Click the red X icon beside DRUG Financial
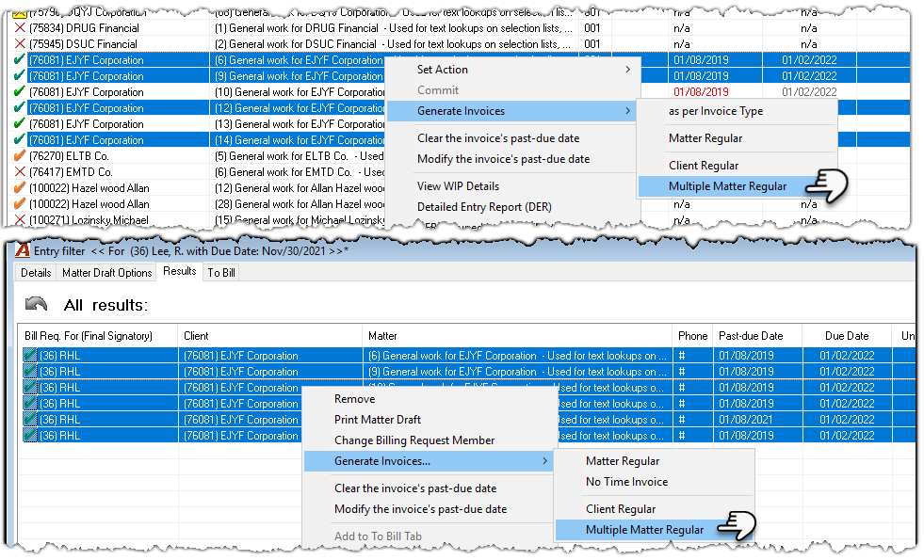The width and height of the screenshot is (924, 560). coord(20,27)
